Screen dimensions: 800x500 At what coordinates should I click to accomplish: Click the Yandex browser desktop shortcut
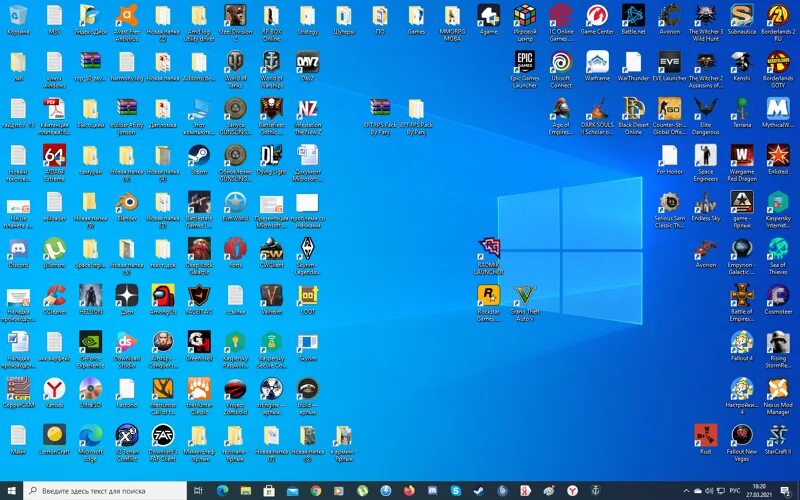point(54,389)
